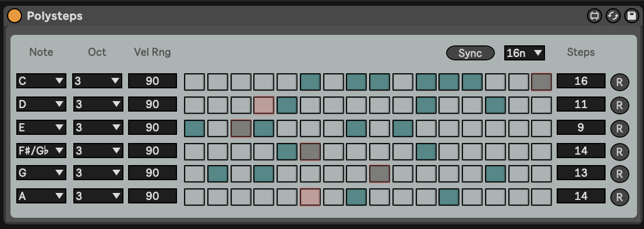Click the Oct column label
644x229 pixels.
click(x=97, y=52)
